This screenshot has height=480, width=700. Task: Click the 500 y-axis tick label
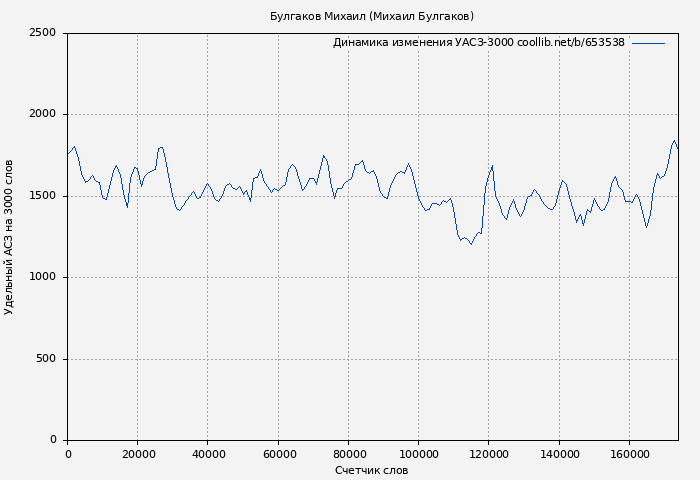pos(46,359)
